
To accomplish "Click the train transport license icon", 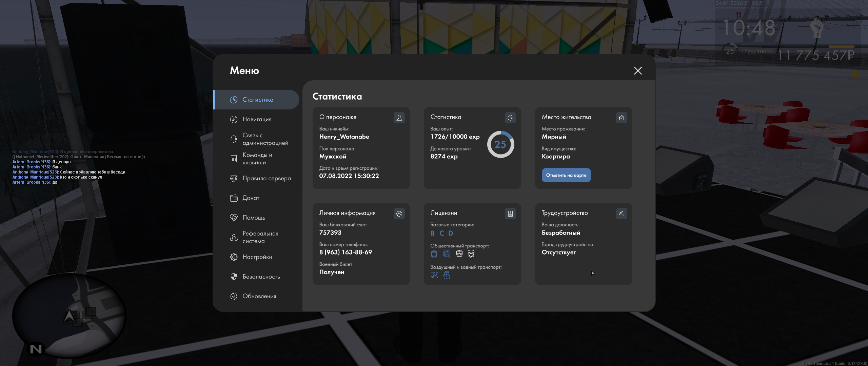I will click(459, 254).
